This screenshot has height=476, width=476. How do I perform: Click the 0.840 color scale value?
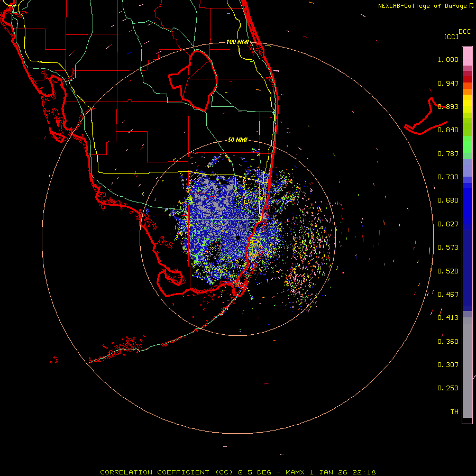click(448, 130)
